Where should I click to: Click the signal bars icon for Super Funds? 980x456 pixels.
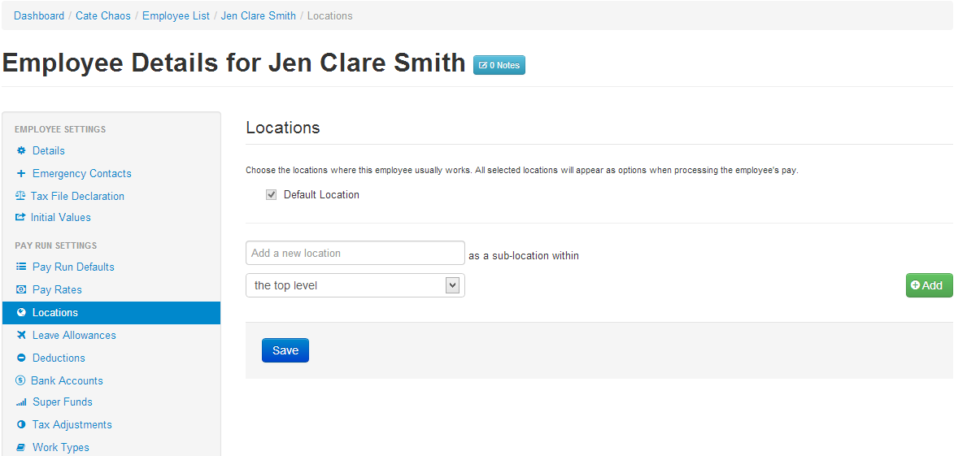click(x=21, y=402)
